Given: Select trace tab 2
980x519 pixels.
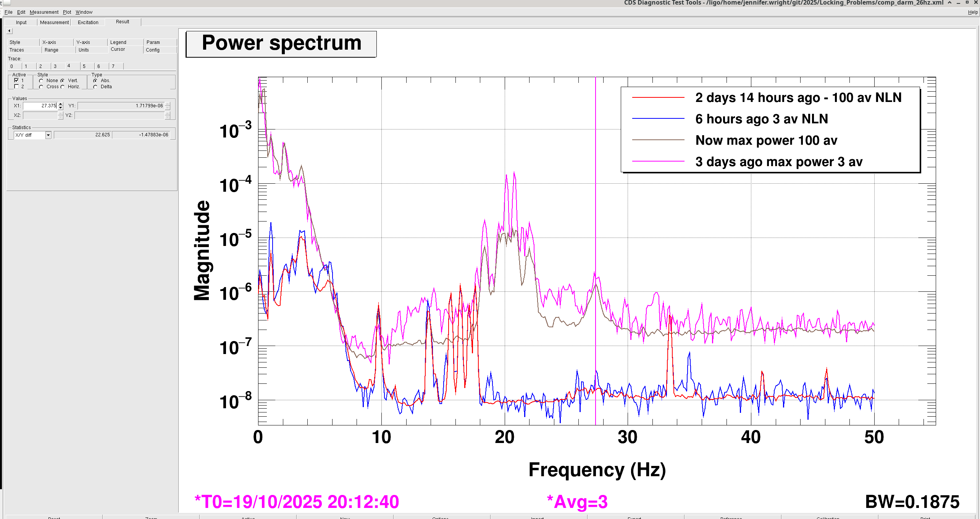Looking at the screenshot, I should [41, 66].
